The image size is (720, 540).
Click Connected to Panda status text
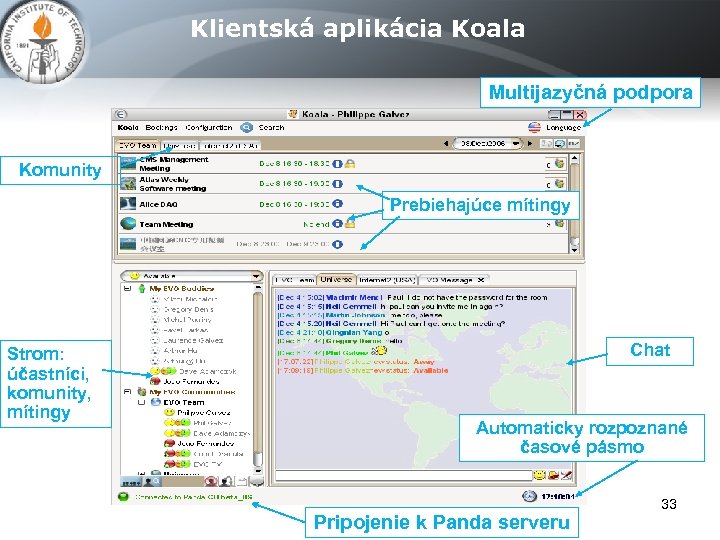pyautogui.click(x=193, y=497)
